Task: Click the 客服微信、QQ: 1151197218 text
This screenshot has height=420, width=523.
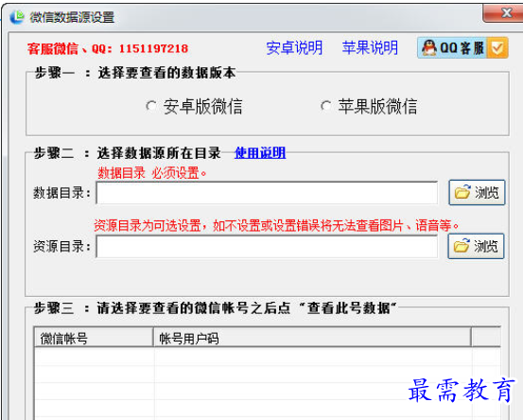Action: pos(108,48)
